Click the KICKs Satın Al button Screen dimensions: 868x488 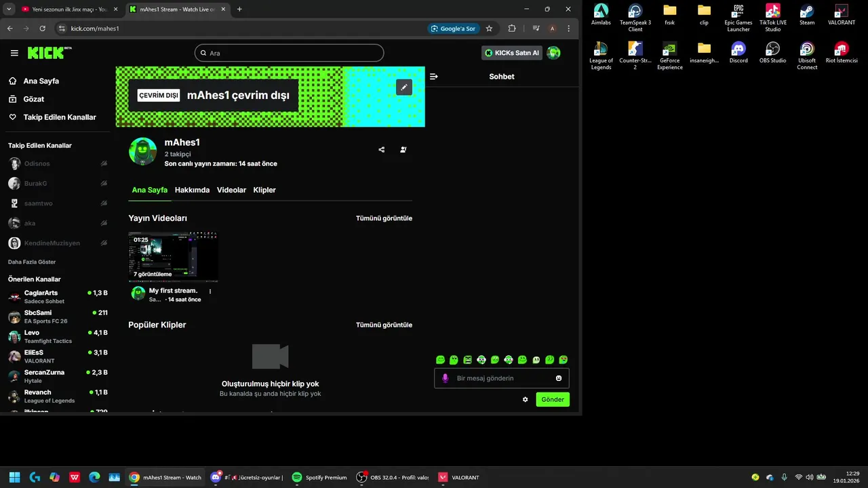(512, 53)
